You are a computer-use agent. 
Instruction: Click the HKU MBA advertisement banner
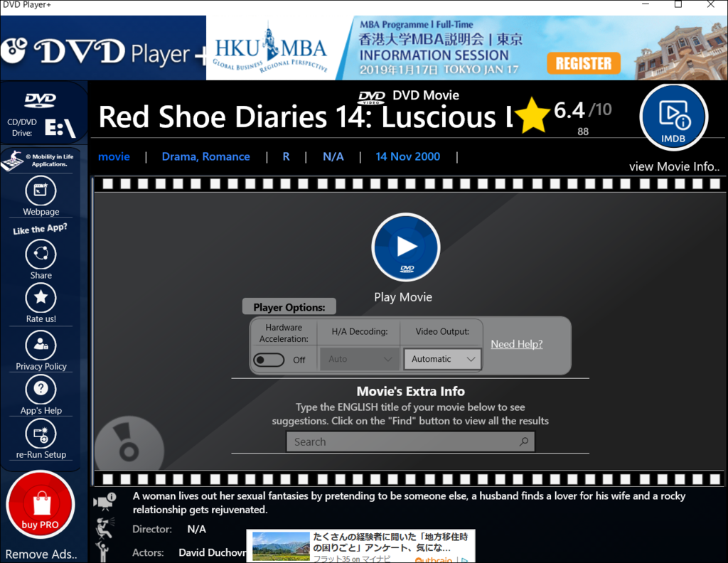466,48
